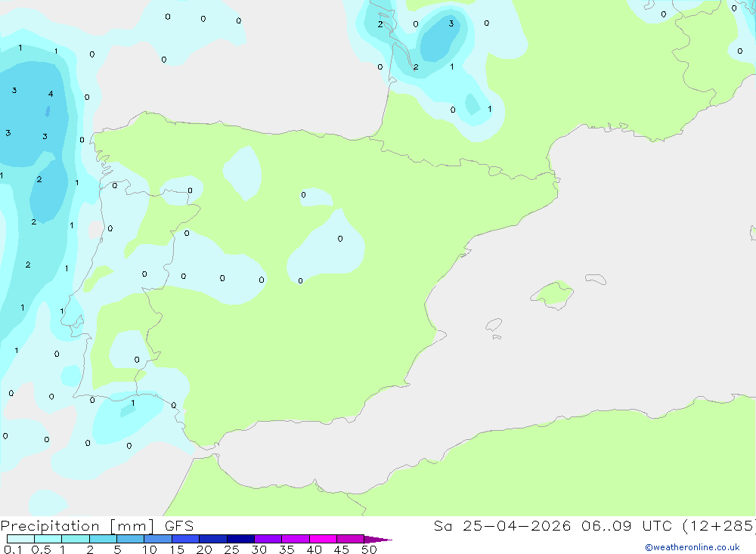
Task: Click the 20–25 mm legend color swatch
Action: [x=213, y=539]
